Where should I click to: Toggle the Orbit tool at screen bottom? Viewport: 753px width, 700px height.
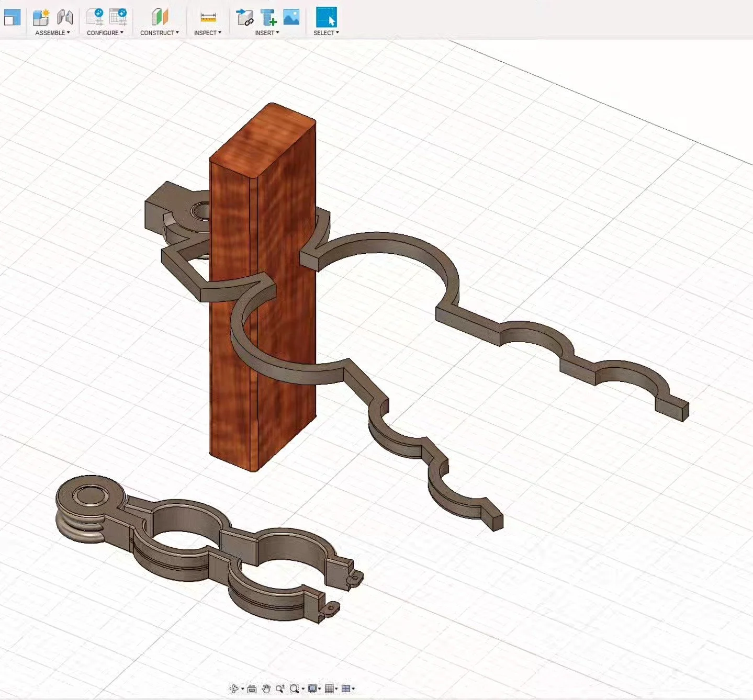pos(235,688)
